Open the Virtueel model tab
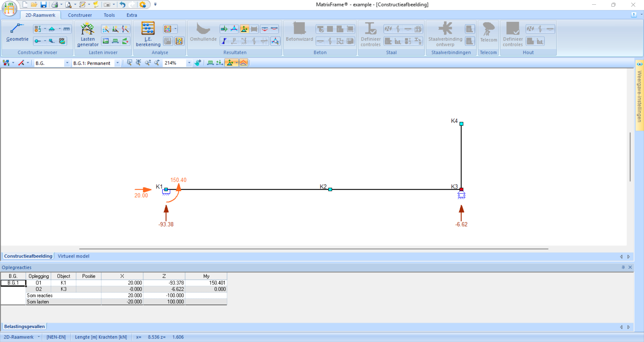 pos(73,256)
